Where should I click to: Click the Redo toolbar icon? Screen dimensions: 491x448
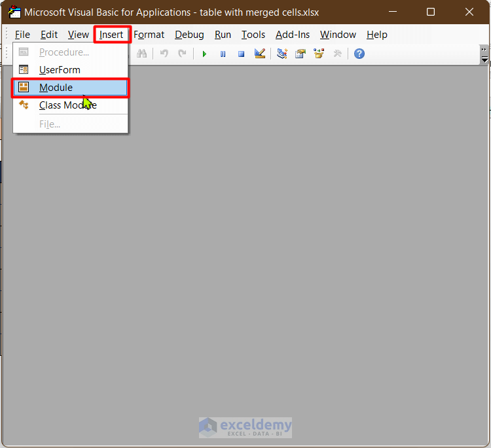click(x=182, y=54)
